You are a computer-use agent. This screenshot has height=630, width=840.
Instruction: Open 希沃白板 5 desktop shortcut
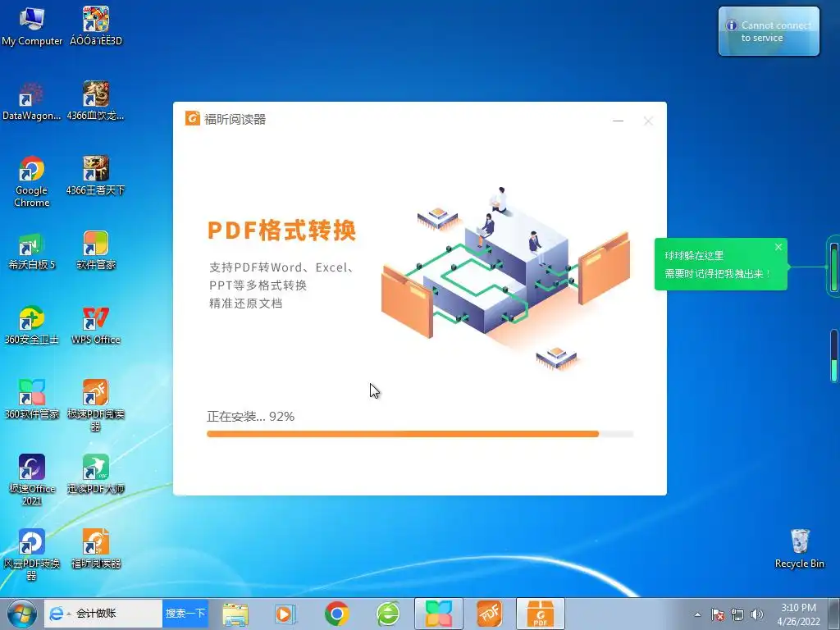point(32,251)
